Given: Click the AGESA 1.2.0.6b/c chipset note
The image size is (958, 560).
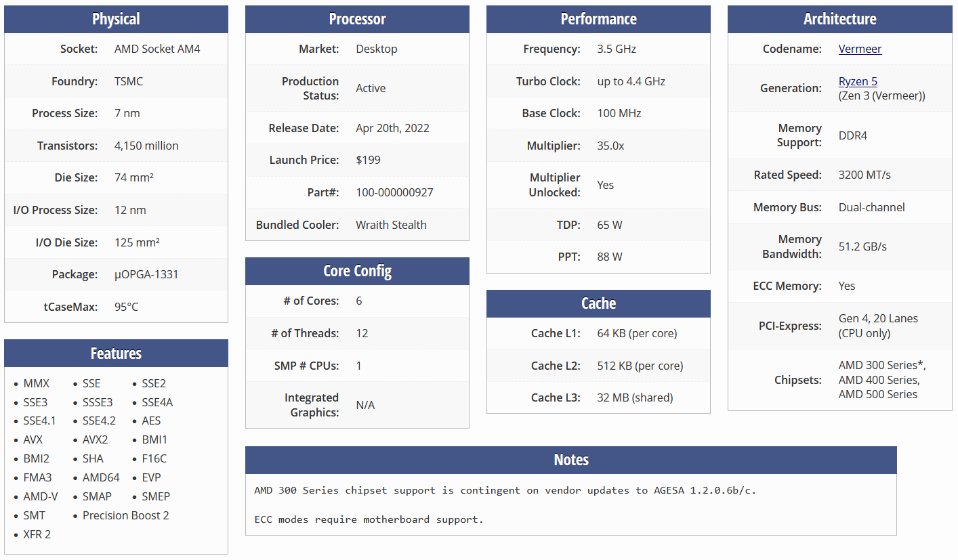Looking at the screenshot, I should [x=505, y=490].
